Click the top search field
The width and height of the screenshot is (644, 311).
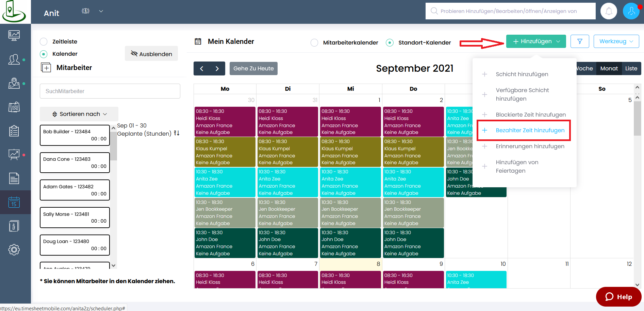point(510,11)
